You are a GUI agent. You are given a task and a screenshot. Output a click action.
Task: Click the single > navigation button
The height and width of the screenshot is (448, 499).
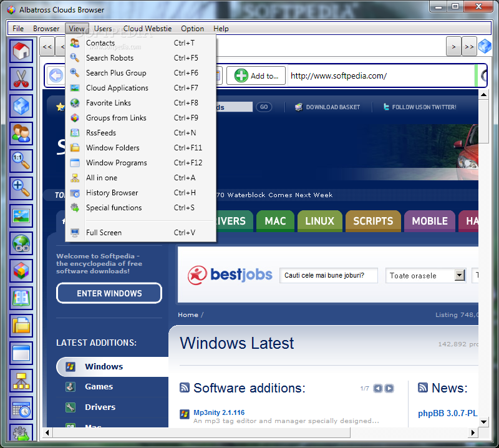pyautogui.click(x=454, y=47)
